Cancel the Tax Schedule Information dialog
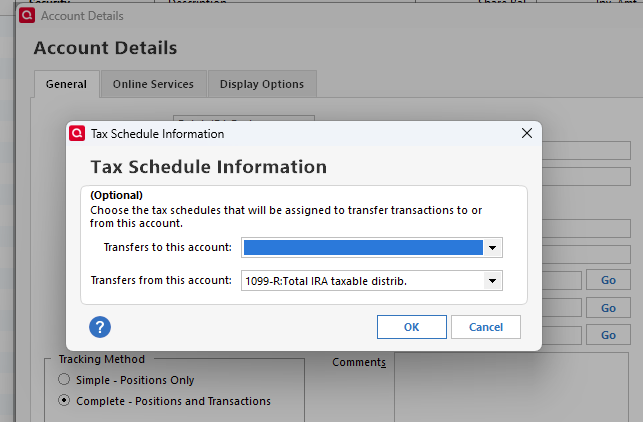The height and width of the screenshot is (422, 643). pyautogui.click(x=486, y=327)
